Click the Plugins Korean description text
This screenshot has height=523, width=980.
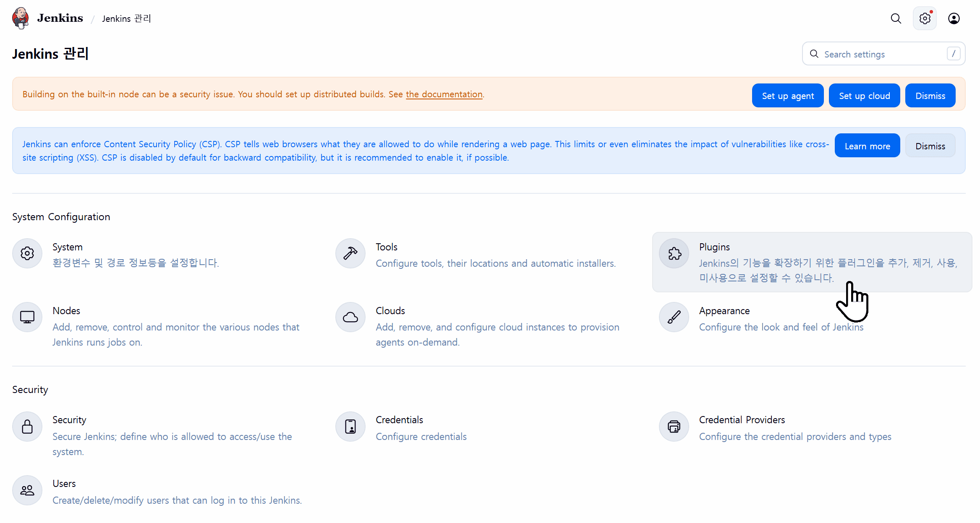[828, 271]
